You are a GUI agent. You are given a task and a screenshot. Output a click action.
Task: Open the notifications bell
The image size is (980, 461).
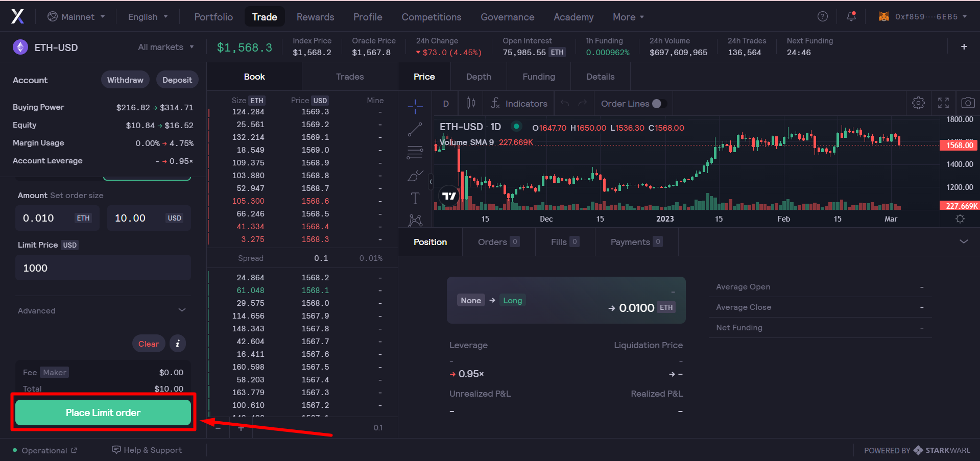coord(851,16)
